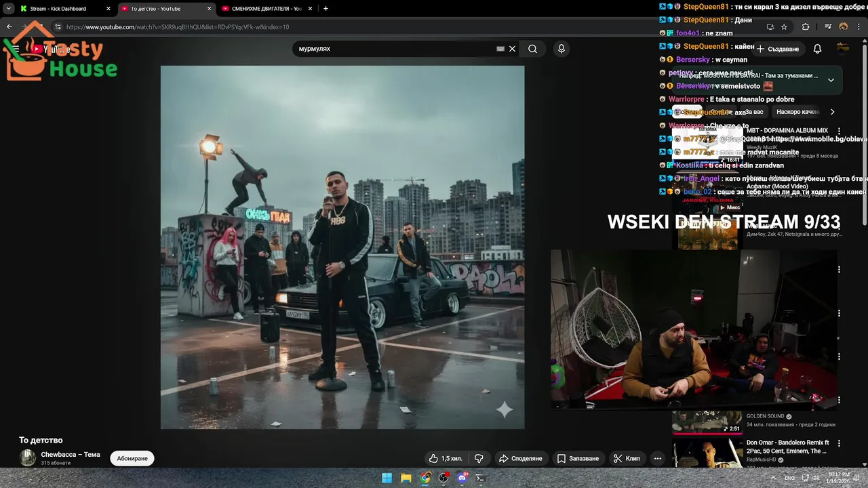
Task: Create a clip with the Клип scissors button
Action: coord(627,458)
